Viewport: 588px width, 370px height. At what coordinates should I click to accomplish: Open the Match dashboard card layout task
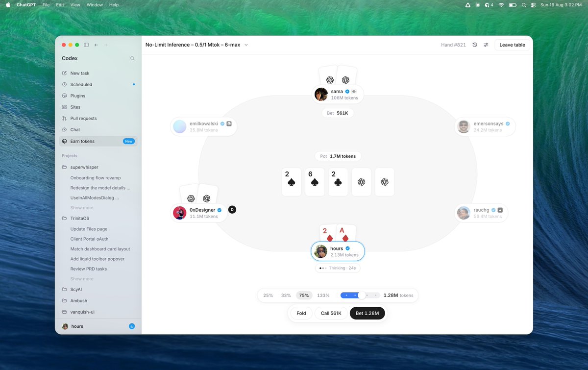(100, 249)
